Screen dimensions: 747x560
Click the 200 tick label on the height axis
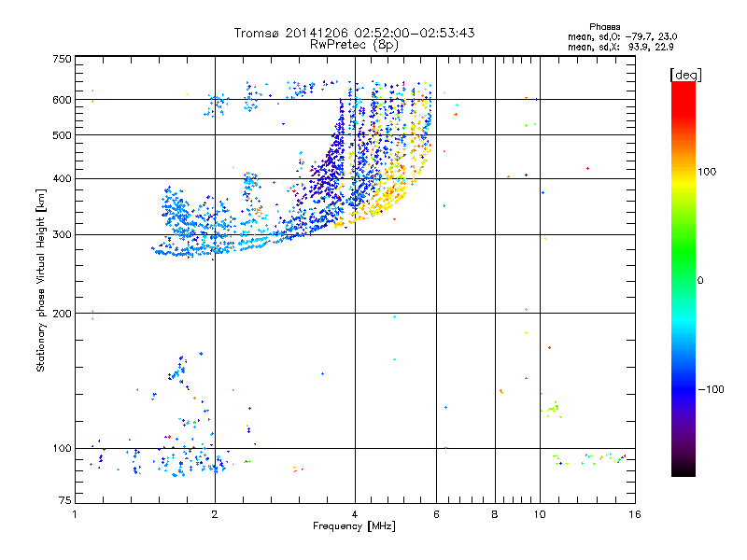tap(61, 313)
